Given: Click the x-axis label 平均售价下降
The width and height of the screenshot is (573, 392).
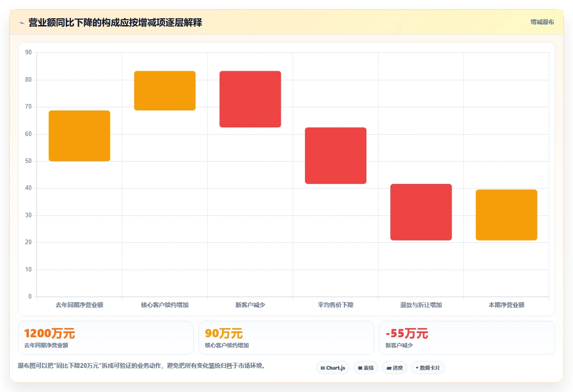Looking at the screenshot, I should [x=336, y=305].
